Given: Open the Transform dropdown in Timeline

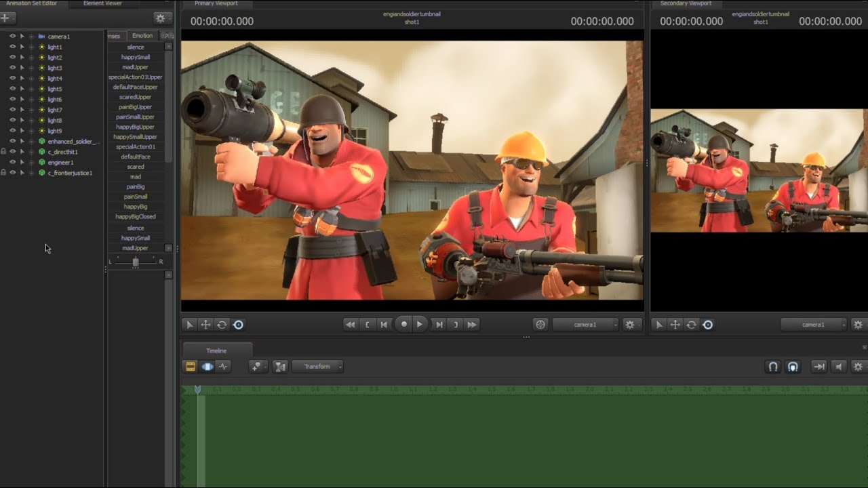Looking at the screenshot, I should click(317, 367).
